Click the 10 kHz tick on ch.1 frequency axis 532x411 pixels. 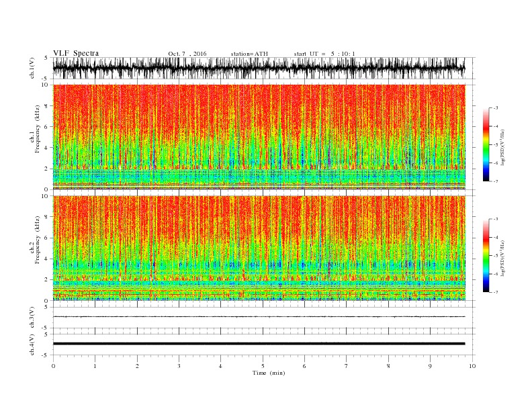click(x=46, y=85)
